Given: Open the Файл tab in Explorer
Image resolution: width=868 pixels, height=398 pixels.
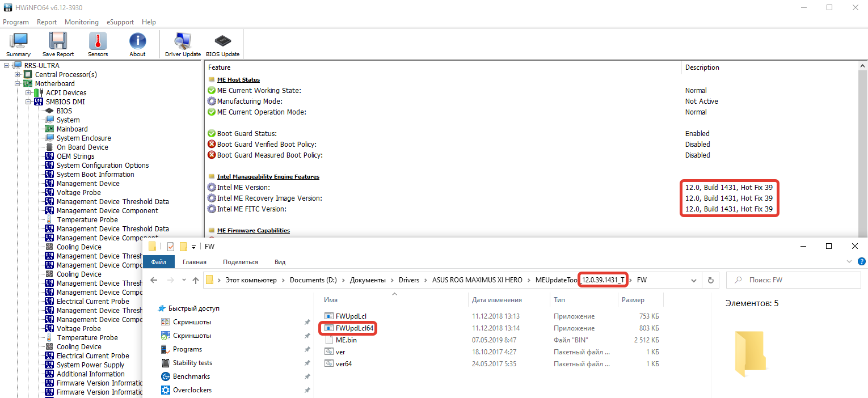Looking at the screenshot, I should 159,262.
